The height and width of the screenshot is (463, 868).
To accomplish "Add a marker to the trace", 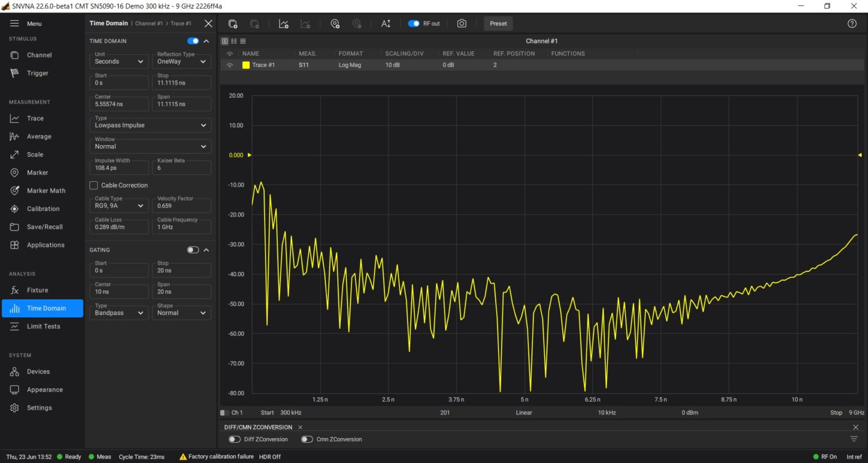I will click(x=335, y=23).
